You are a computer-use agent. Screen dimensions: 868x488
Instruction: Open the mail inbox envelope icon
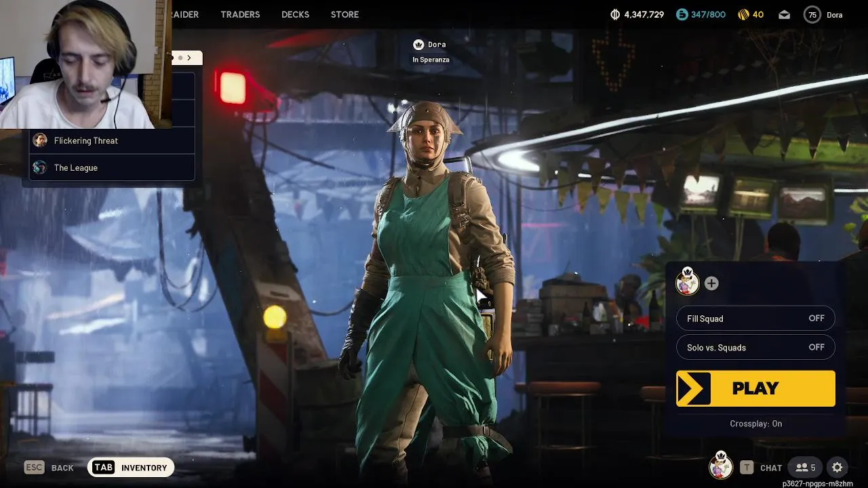(784, 14)
